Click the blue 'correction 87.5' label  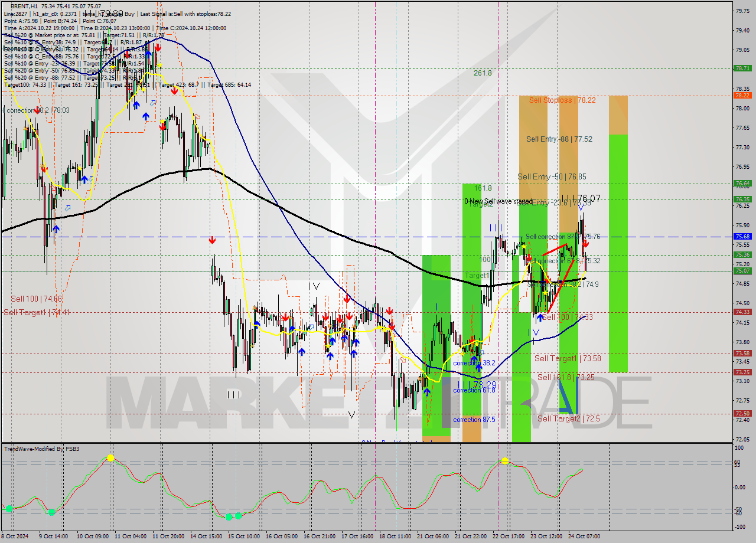tap(474, 420)
